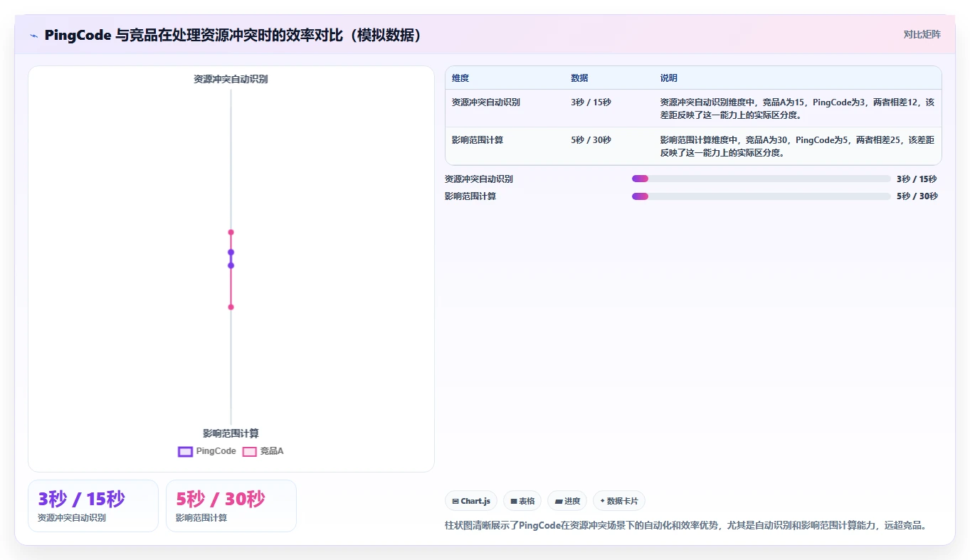Click description text for 资源冲突自动识别 row
This screenshot has height=560, width=970.
(x=796, y=109)
